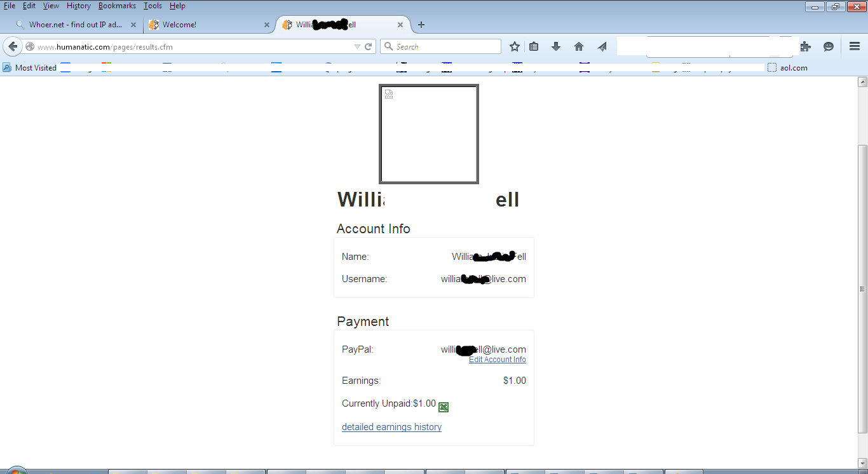This screenshot has height=474, width=868.
Task: Click the Edit Account Info link
Action: click(498, 360)
